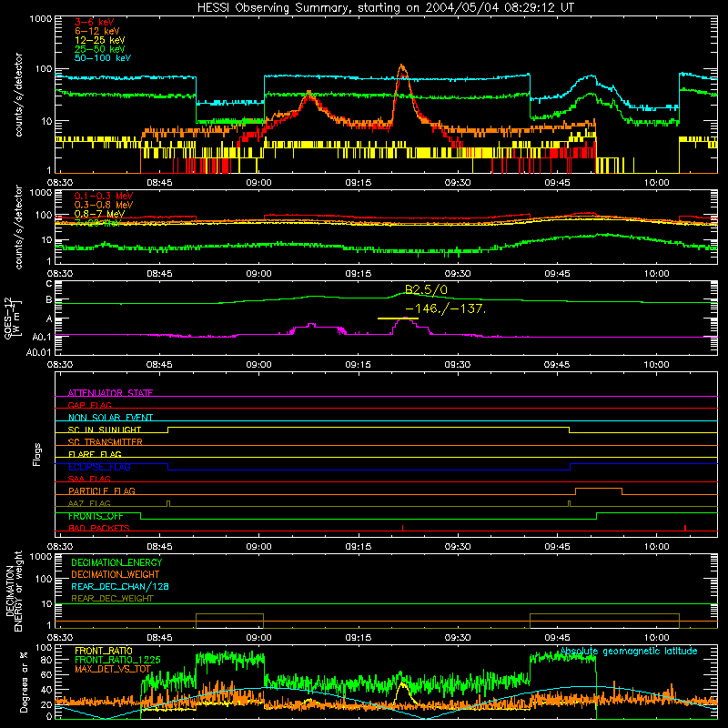Click the 0.3-0.8 MeV legend label

(104, 205)
